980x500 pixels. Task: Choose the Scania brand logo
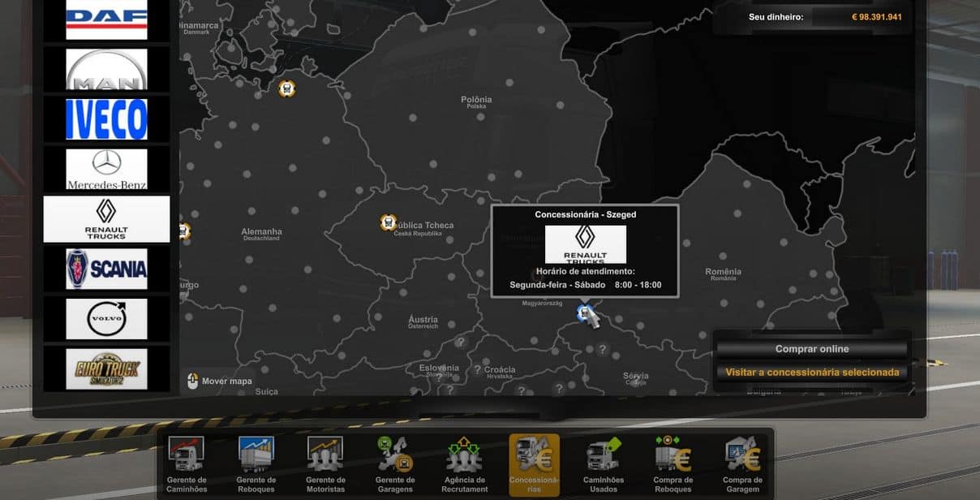pyautogui.click(x=106, y=269)
